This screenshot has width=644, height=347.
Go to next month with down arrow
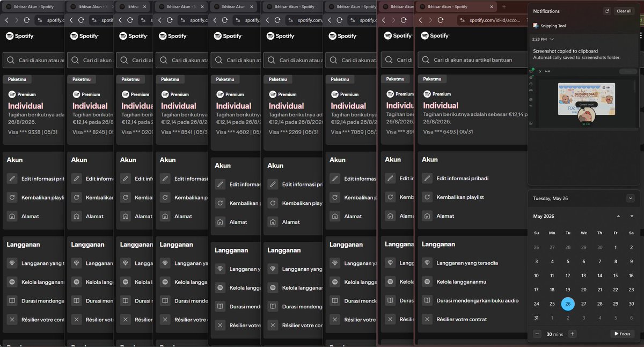[x=631, y=216]
